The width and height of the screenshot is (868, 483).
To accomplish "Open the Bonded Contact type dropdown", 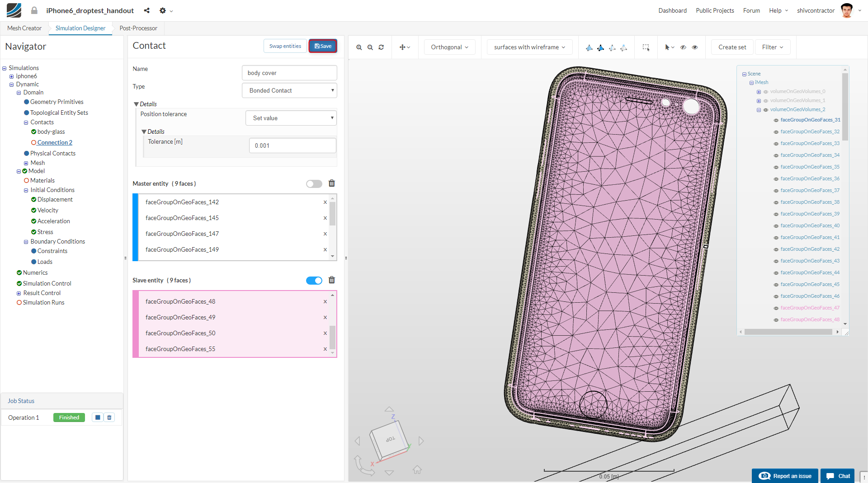I will [289, 90].
